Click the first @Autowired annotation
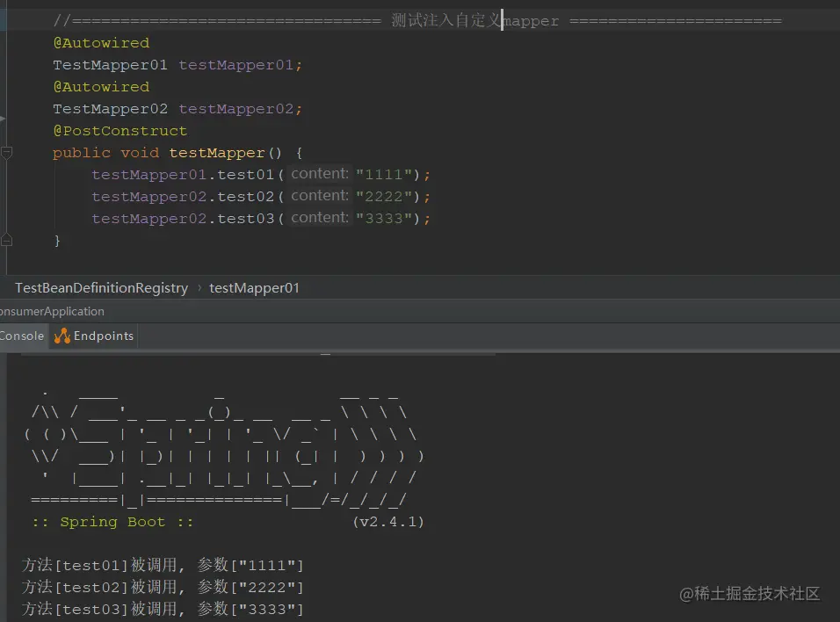 pyautogui.click(x=101, y=42)
